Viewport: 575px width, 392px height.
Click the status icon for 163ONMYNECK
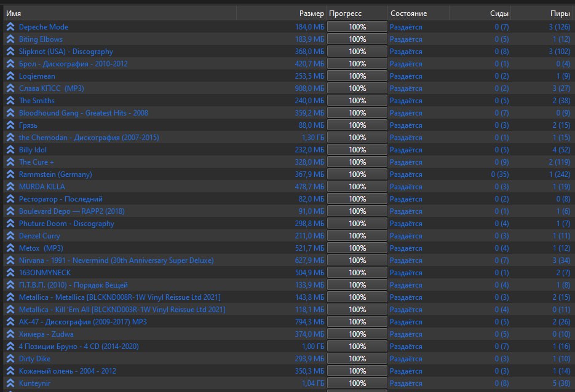10,273
